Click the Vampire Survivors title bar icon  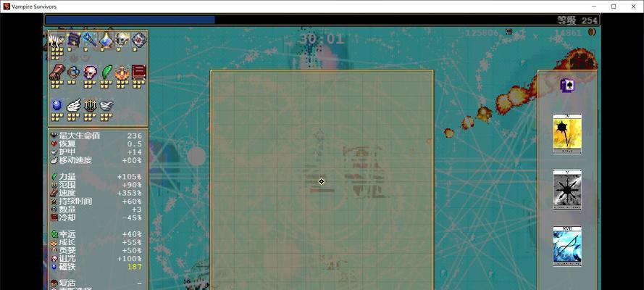coord(7,7)
